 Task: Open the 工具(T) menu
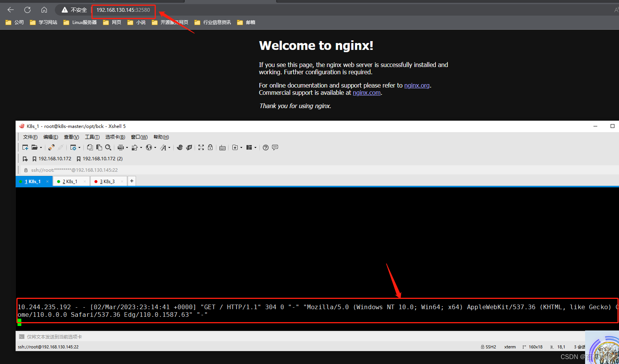click(x=92, y=137)
